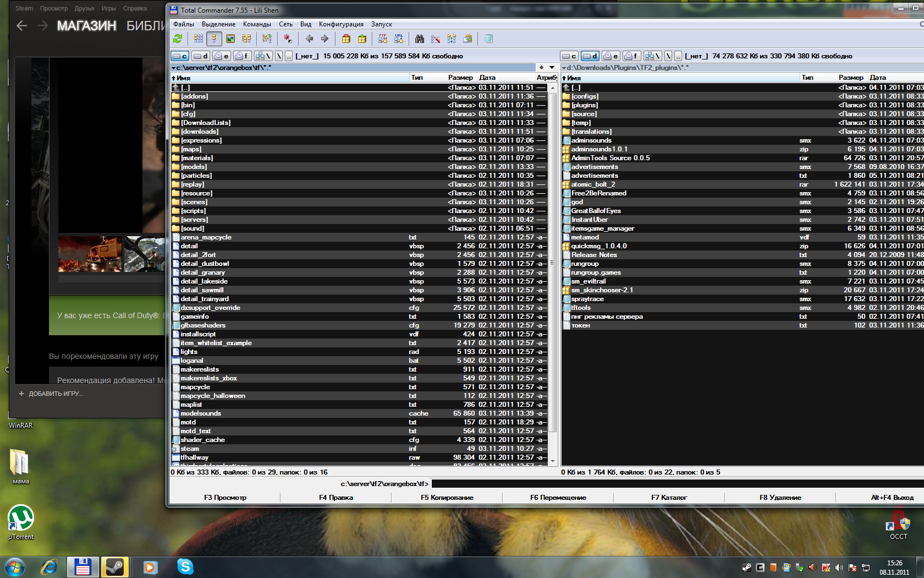Click the synchronize directories icon
The height and width of the screenshot is (578, 924).
click(452, 39)
